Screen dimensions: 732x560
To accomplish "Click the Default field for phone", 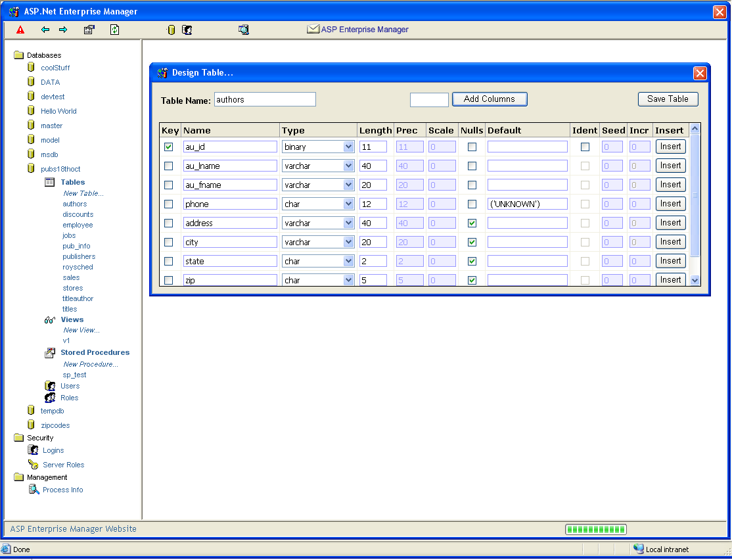I will [x=528, y=204].
